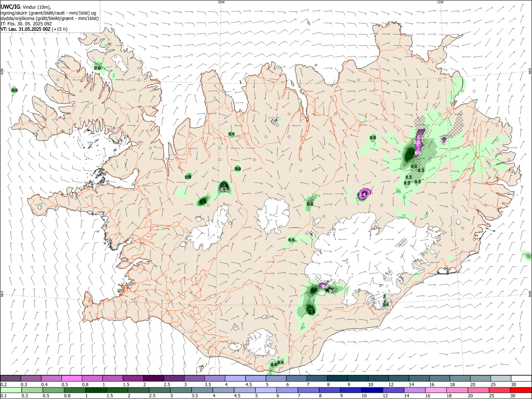Select the 2.9 rainfall value label

(x=224, y=185)
